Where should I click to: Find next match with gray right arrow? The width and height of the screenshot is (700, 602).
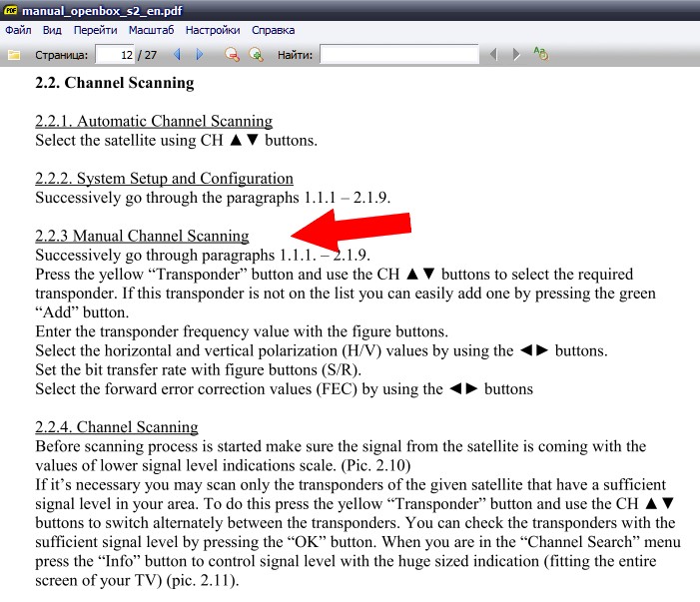coord(516,55)
